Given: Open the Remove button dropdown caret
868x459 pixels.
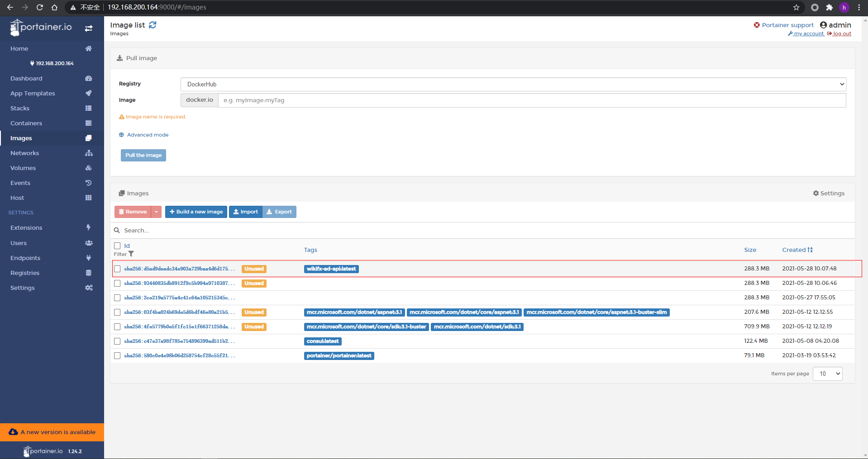Looking at the screenshot, I should click(156, 212).
